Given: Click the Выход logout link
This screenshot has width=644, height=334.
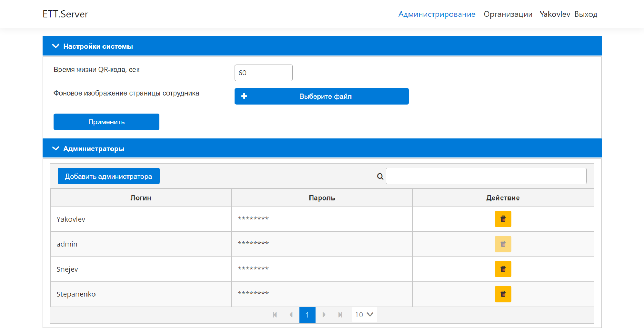Looking at the screenshot, I should click(586, 14).
